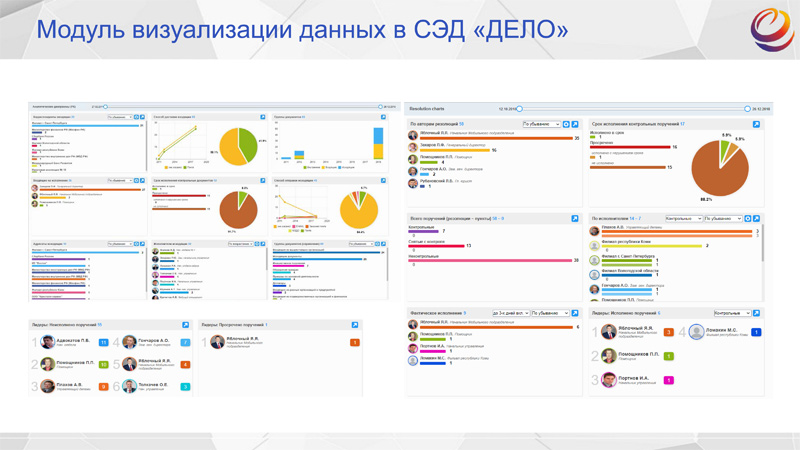Open sort dropdown in 'Корреспонденты входящих' panel
Viewport: 800px width, 450px height.
tap(120, 117)
